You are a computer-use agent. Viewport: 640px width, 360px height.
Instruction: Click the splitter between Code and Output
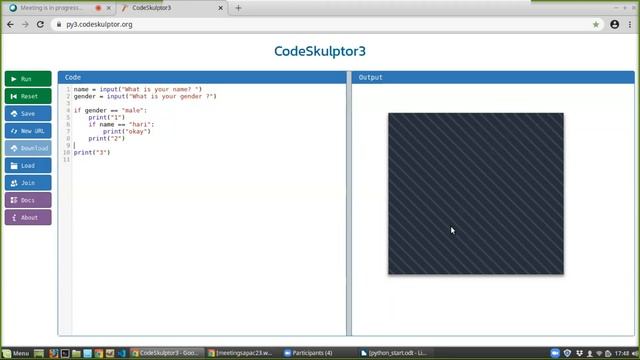[x=349, y=203]
